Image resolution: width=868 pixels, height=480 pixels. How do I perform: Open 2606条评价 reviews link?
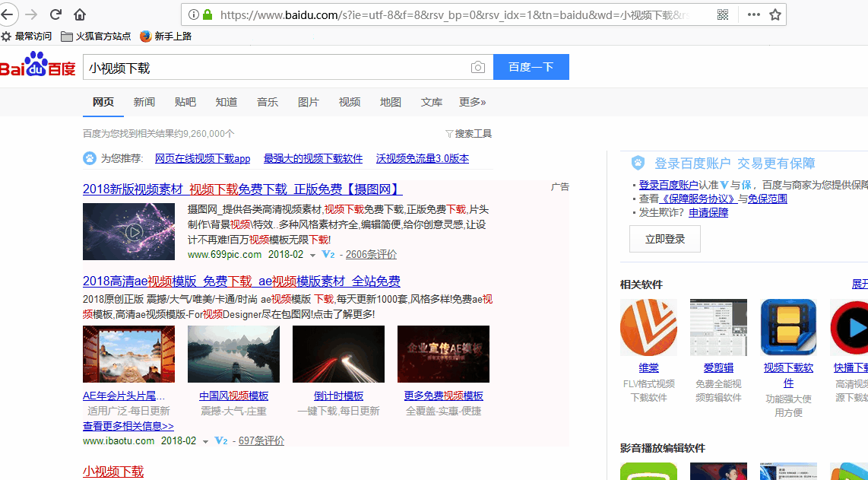(x=372, y=254)
